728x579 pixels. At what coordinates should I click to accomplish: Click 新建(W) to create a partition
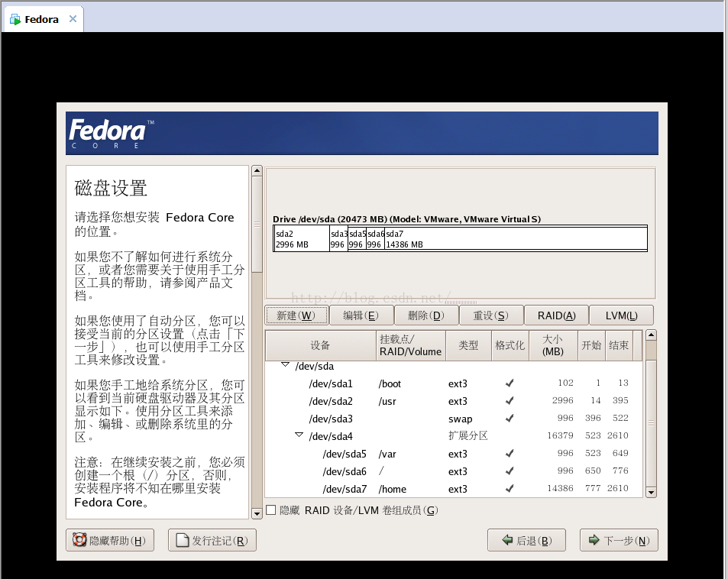(x=296, y=315)
